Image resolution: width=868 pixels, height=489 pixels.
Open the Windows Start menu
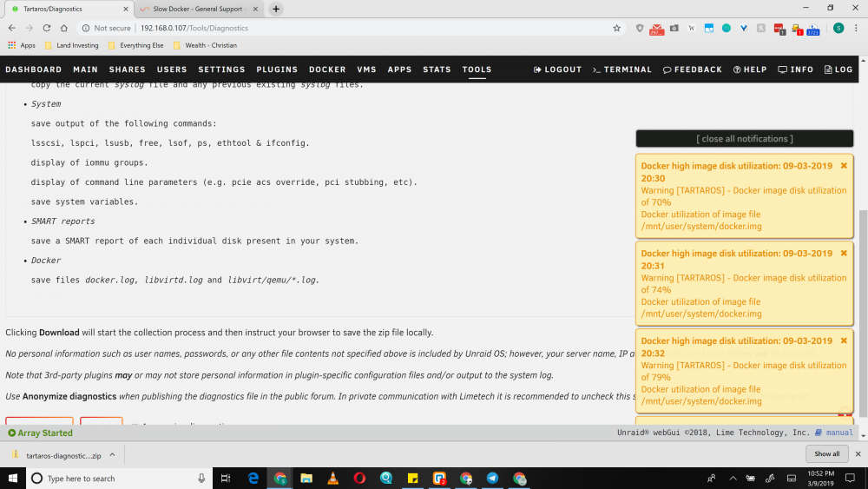(x=13, y=478)
